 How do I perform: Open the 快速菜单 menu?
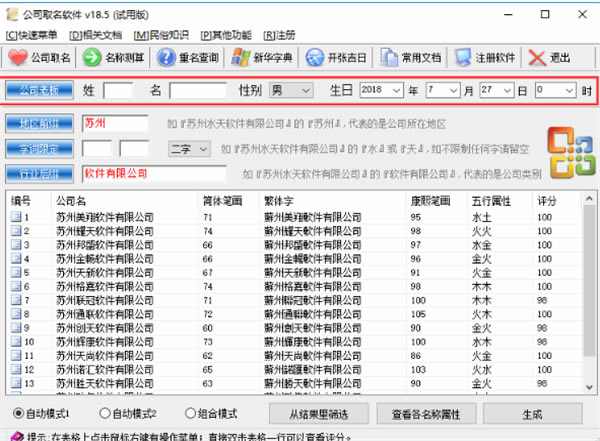coord(31,35)
